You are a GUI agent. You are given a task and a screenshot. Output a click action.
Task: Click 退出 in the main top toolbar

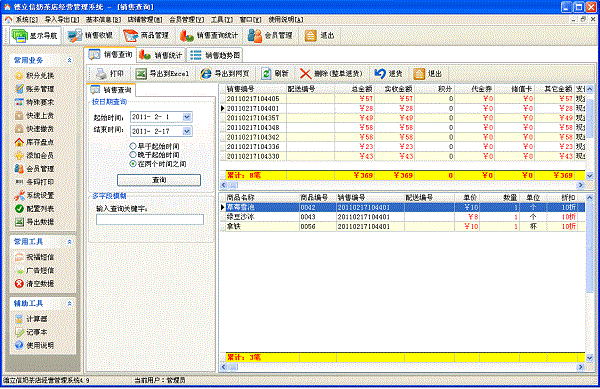tap(320, 36)
